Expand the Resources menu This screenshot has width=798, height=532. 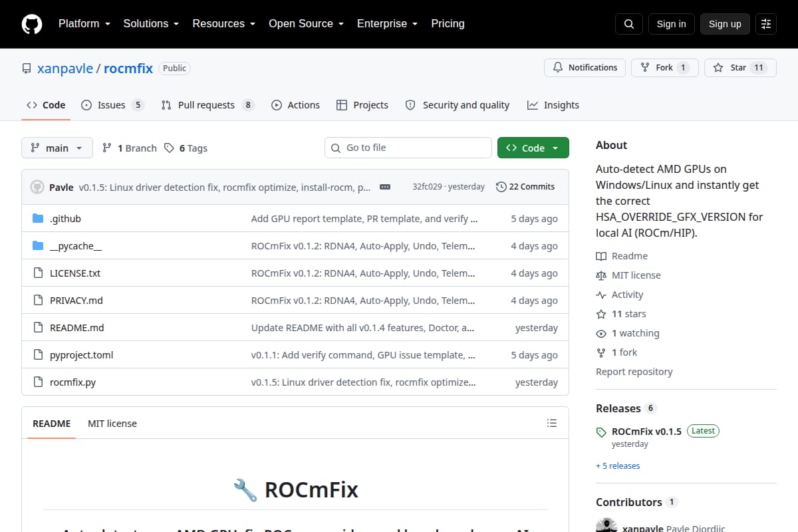tap(224, 24)
